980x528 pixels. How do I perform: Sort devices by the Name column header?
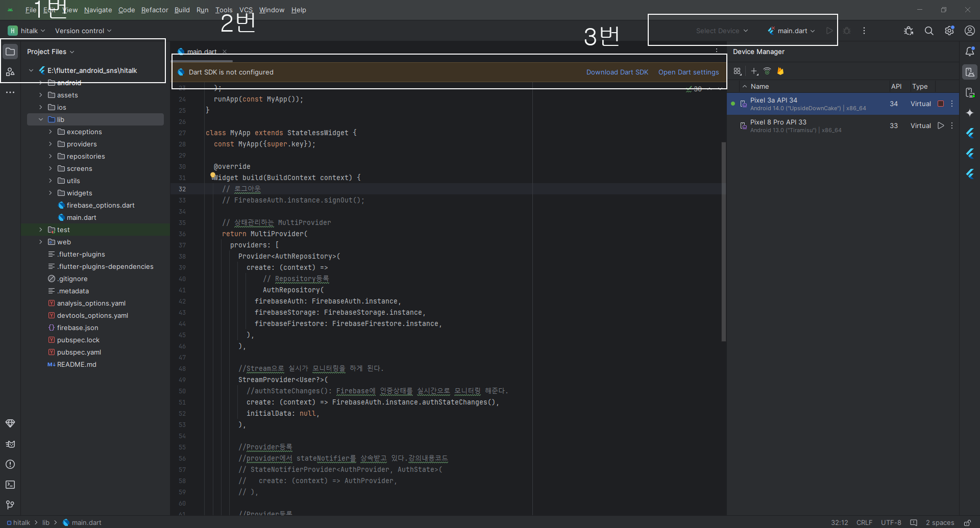[x=759, y=86]
